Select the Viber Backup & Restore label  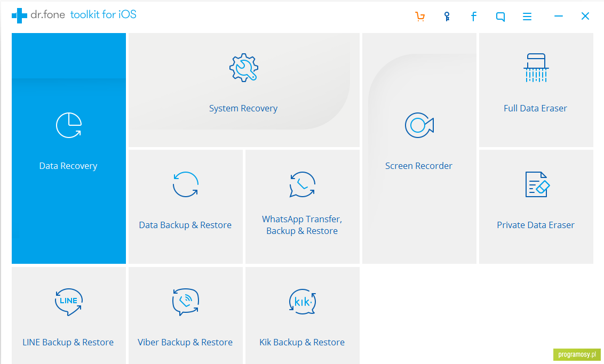click(185, 342)
